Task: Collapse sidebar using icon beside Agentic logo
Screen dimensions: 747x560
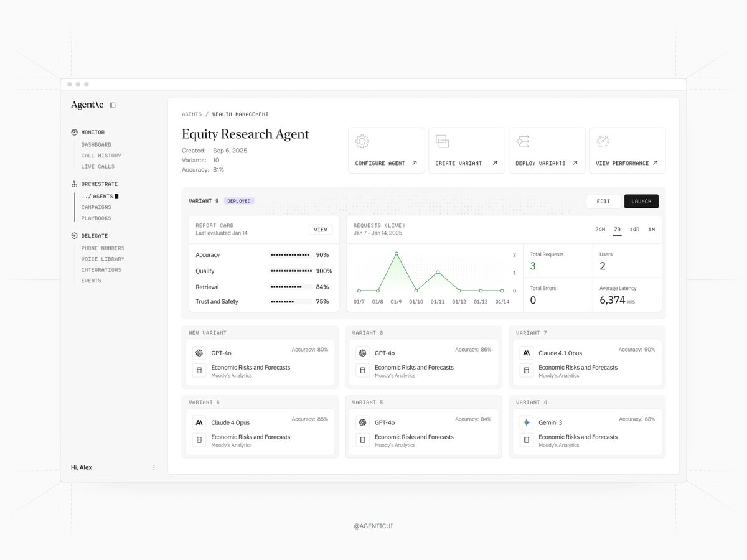Action: click(113, 105)
